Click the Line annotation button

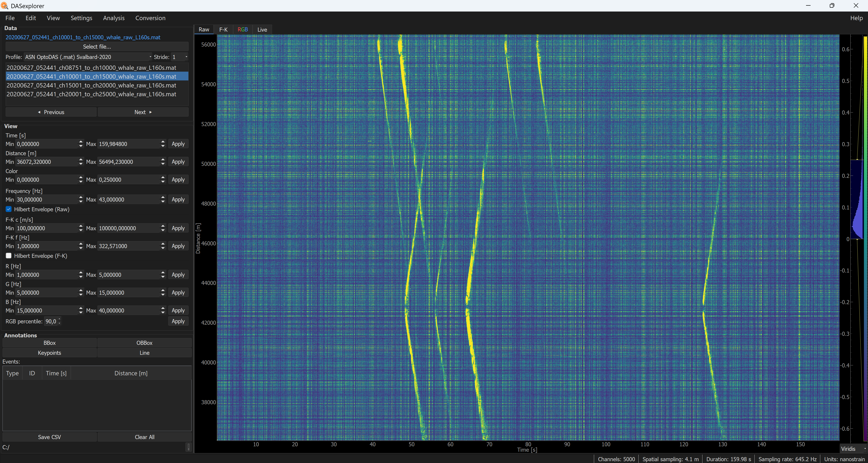[x=145, y=353]
